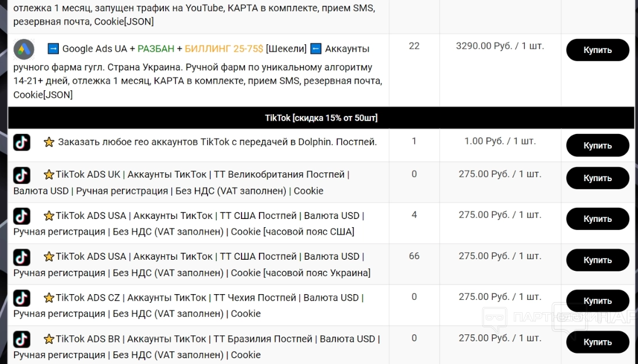Buy the TikTok ADS CZ account

[x=597, y=301]
